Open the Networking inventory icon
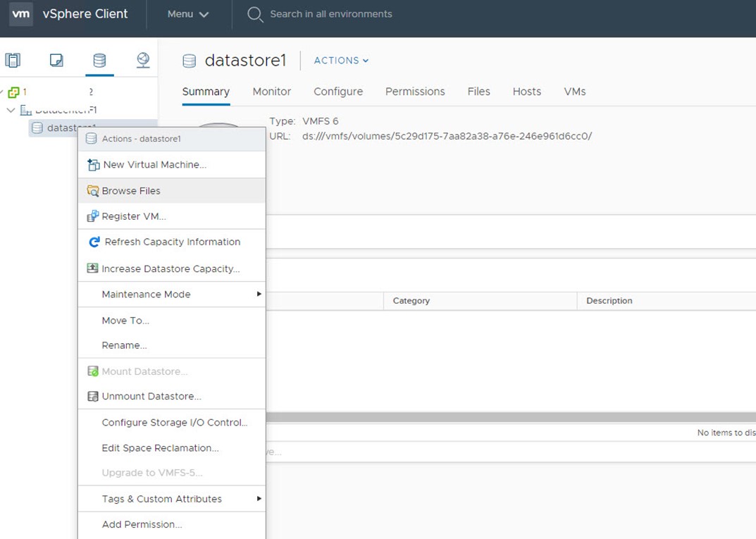Screen dimensions: 756x539 143,61
